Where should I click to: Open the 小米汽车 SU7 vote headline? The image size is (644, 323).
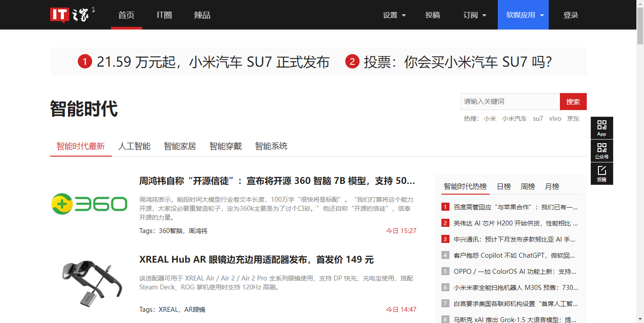point(458,62)
